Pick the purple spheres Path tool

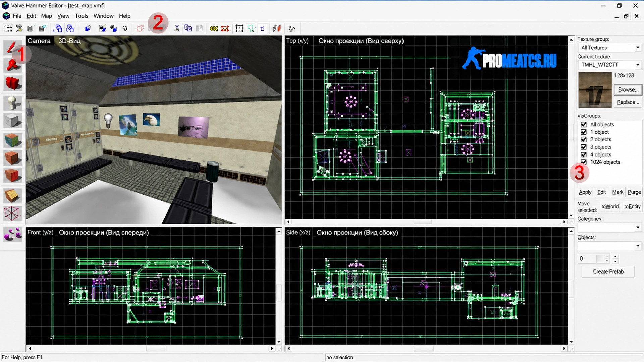click(13, 234)
